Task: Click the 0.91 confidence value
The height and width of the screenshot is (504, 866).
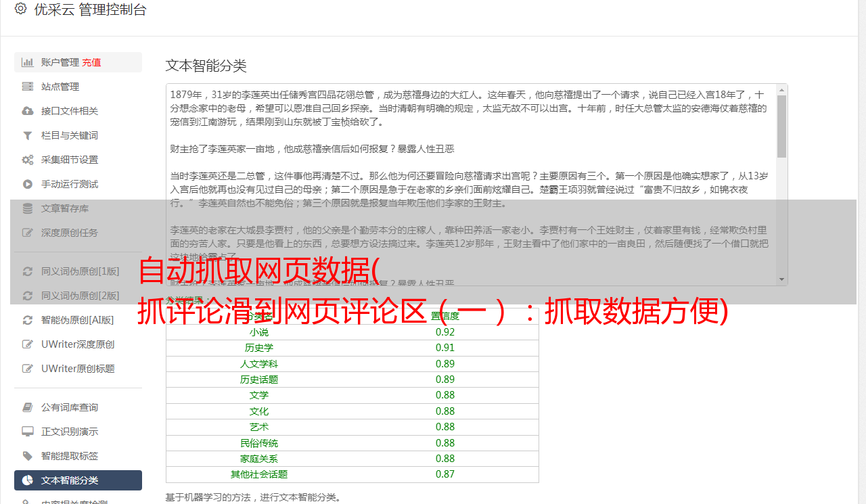Action: [445, 348]
